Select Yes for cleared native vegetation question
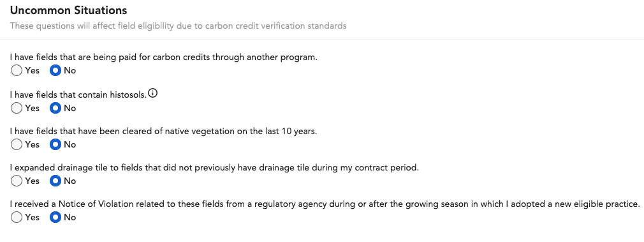Viewport: 644px width, 242px height. click(17, 144)
